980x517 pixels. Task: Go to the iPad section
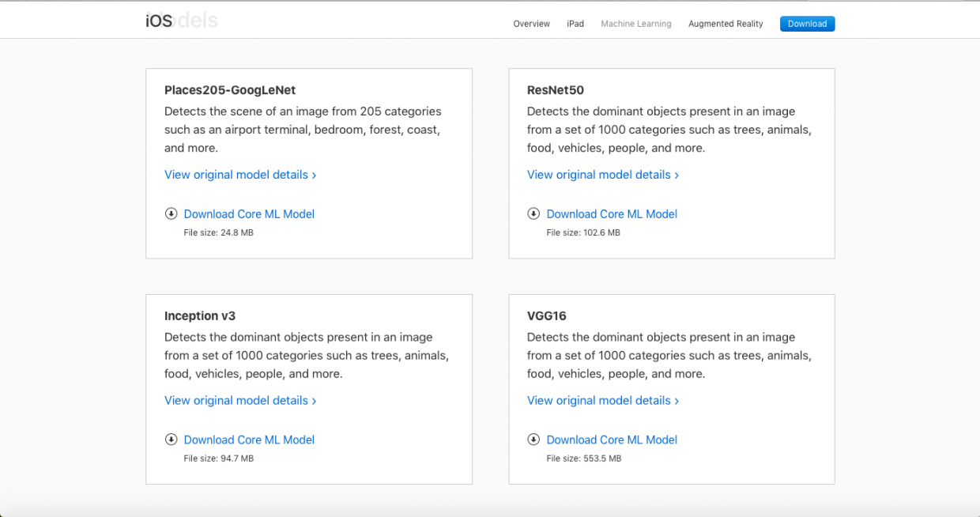[x=575, y=24]
